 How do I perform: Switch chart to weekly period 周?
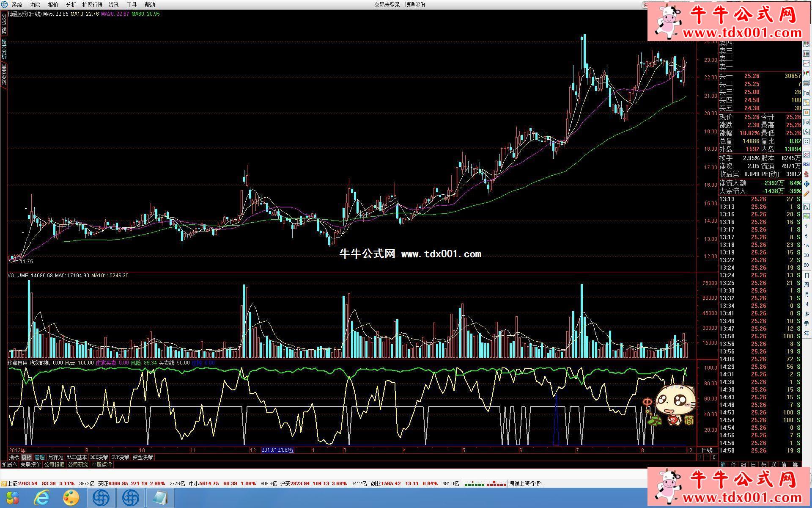(x=807, y=284)
